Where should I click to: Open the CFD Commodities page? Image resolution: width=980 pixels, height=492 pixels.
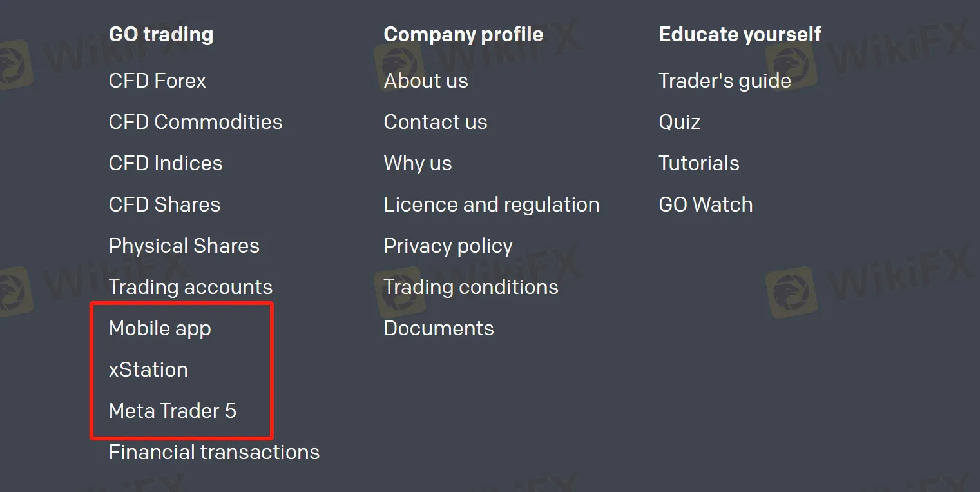195,122
